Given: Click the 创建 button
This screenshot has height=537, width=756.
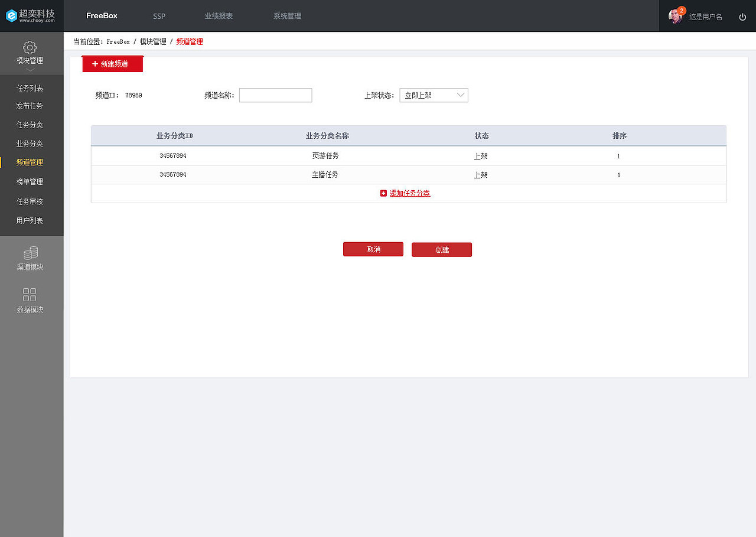Looking at the screenshot, I should coord(442,250).
